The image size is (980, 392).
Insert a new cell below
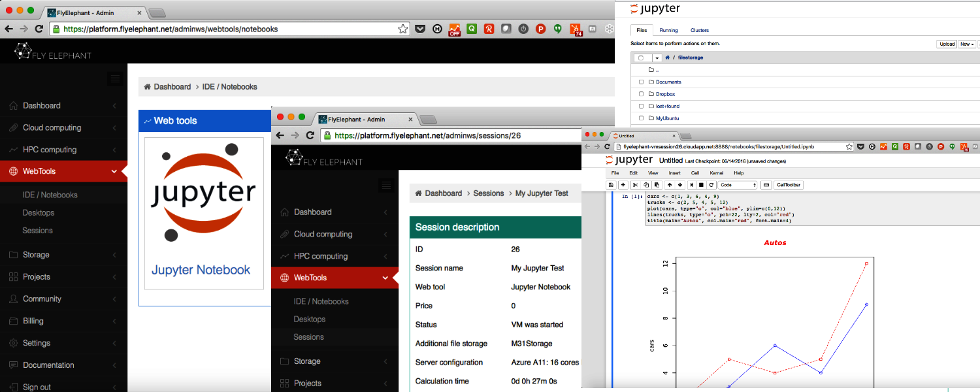click(x=623, y=185)
